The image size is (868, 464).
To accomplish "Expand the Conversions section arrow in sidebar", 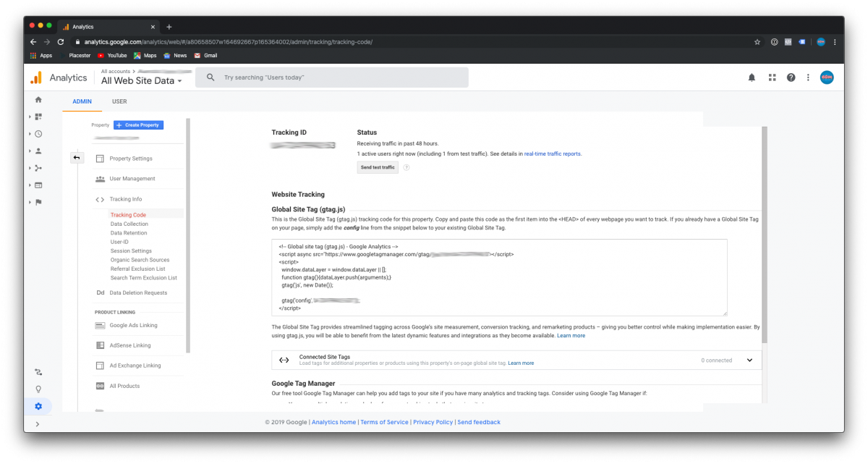I will [30, 202].
